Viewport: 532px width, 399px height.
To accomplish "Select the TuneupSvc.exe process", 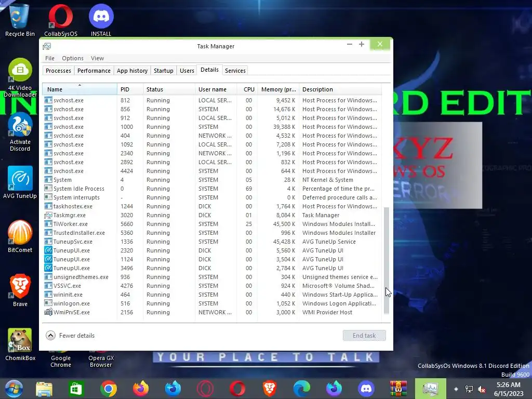I will tap(212, 242).
